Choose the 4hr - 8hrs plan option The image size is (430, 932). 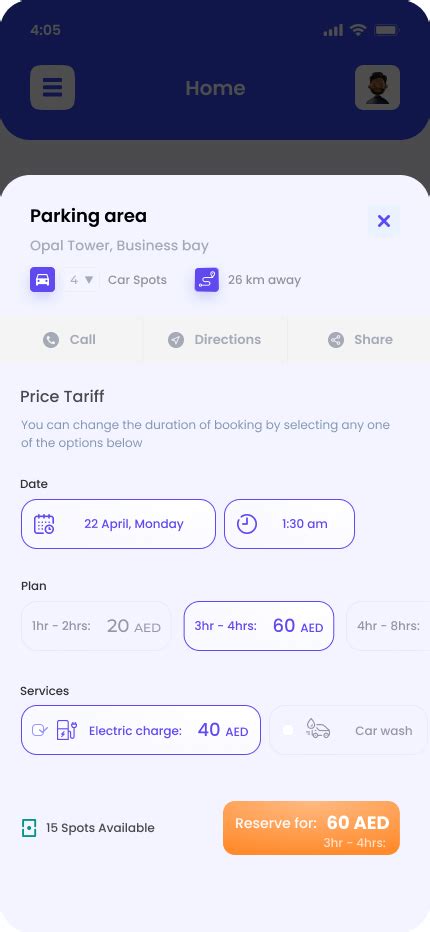pyautogui.click(x=388, y=626)
